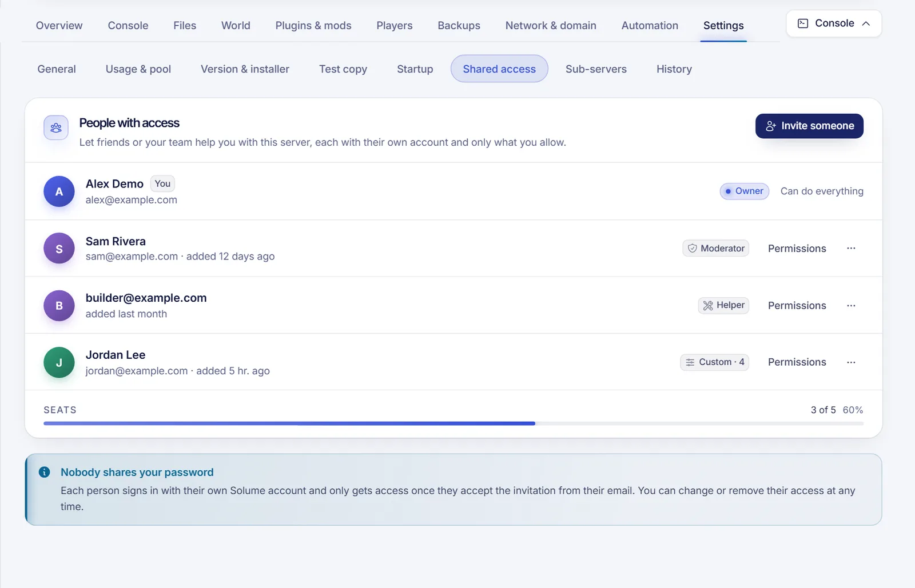Image resolution: width=915 pixels, height=588 pixels.
Task: Click the tools icon on the Helper badge
Action: (x=708, y=306)
